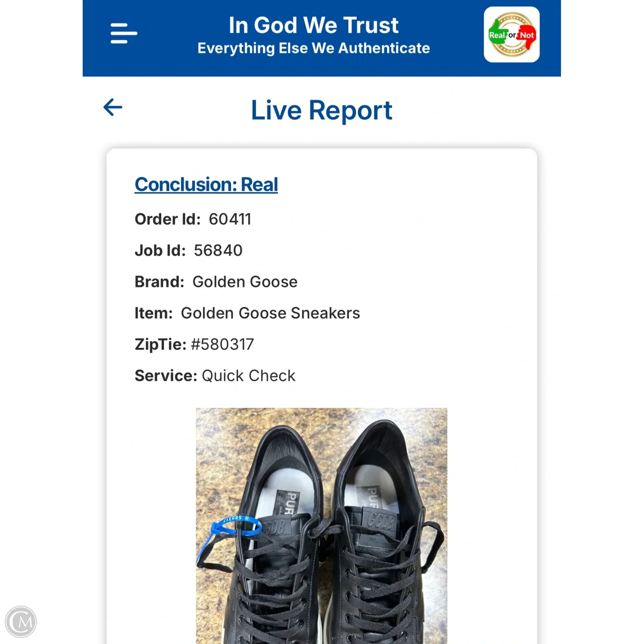Click the Brand Golden Goose field

[x=216, y=282]
